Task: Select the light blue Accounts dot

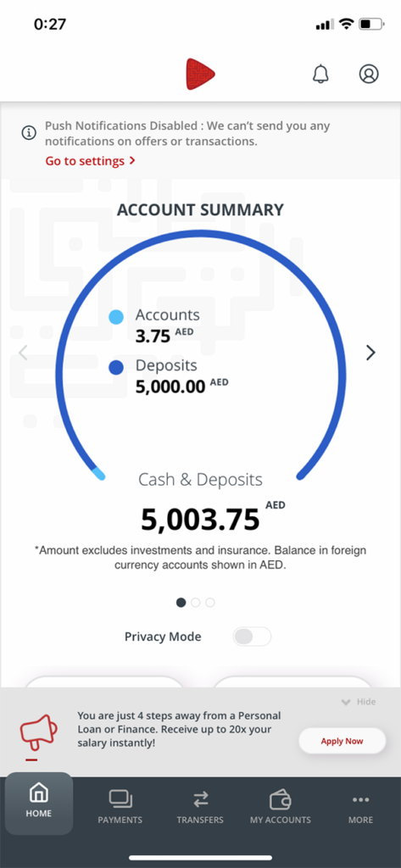Action: (116, 317)
